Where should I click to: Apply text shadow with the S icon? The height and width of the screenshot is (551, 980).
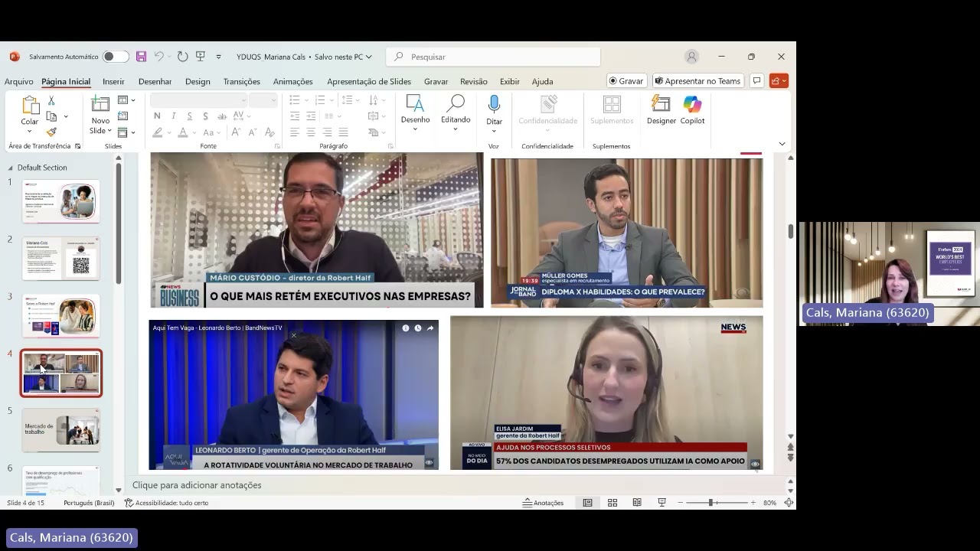click(206, 116)
